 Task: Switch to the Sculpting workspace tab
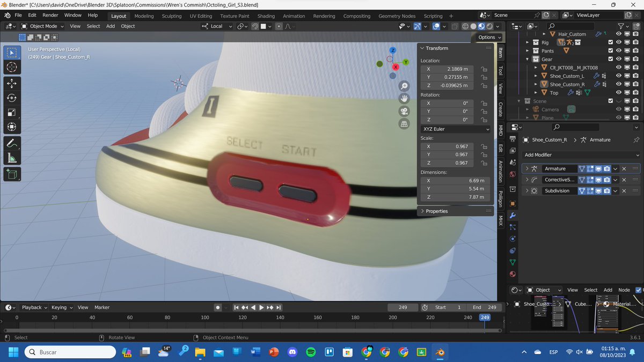point(172,16)
